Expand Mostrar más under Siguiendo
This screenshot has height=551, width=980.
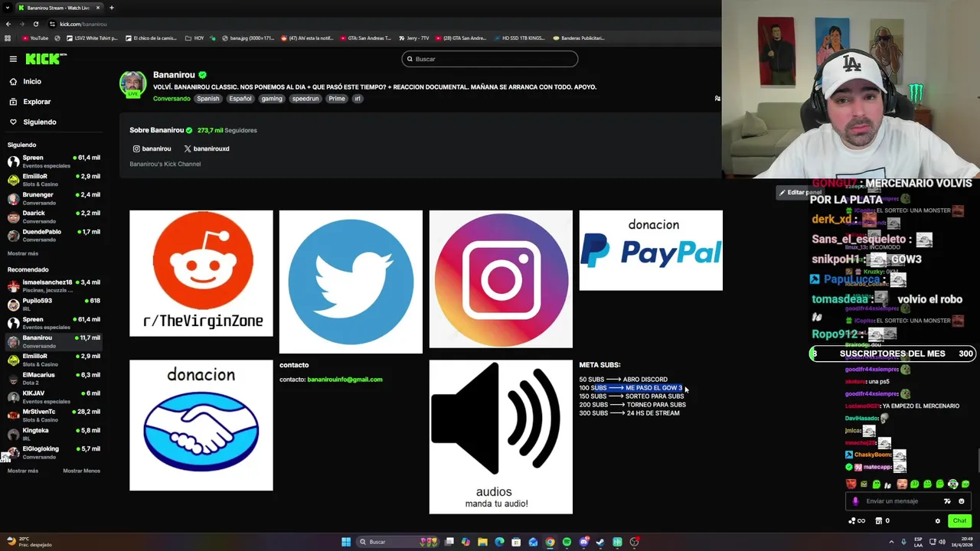pyautogui.click(x=22, y=253)
